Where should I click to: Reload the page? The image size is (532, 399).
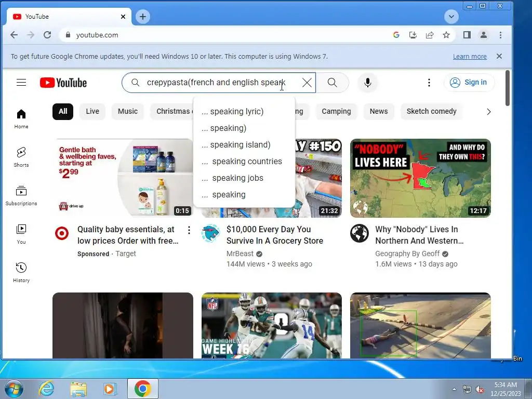pyautogui.click(x=47, y=35)
